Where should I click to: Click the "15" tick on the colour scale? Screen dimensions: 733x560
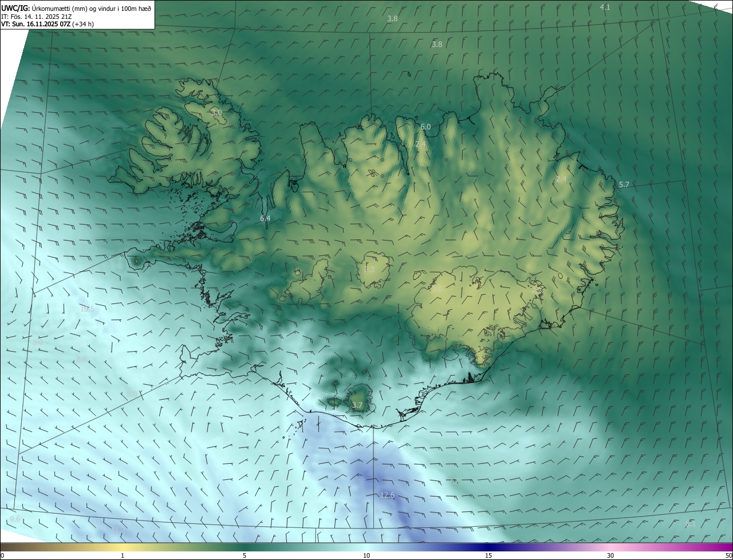tap(488, 555)
